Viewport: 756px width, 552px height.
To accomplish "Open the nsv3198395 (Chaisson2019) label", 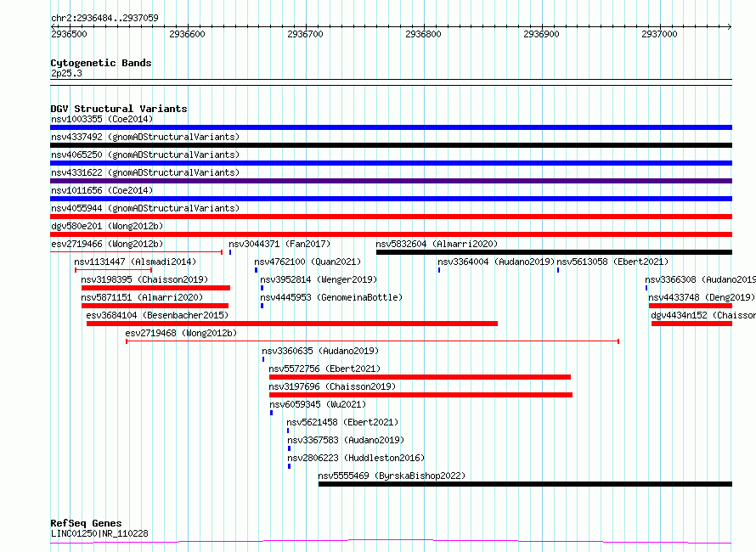I will [144, 279].
